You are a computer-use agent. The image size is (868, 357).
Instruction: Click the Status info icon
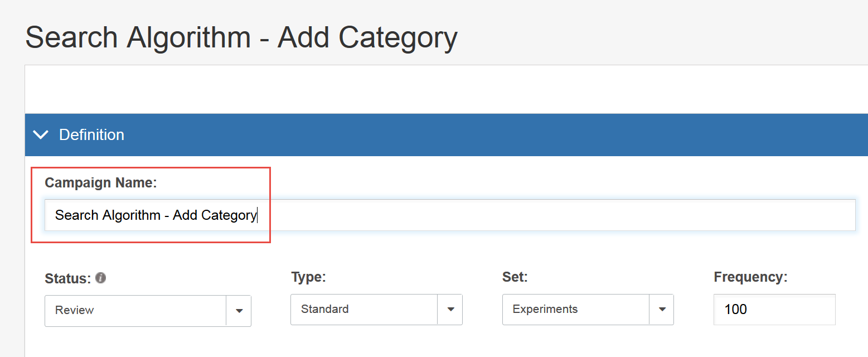(x=101, y=278)
